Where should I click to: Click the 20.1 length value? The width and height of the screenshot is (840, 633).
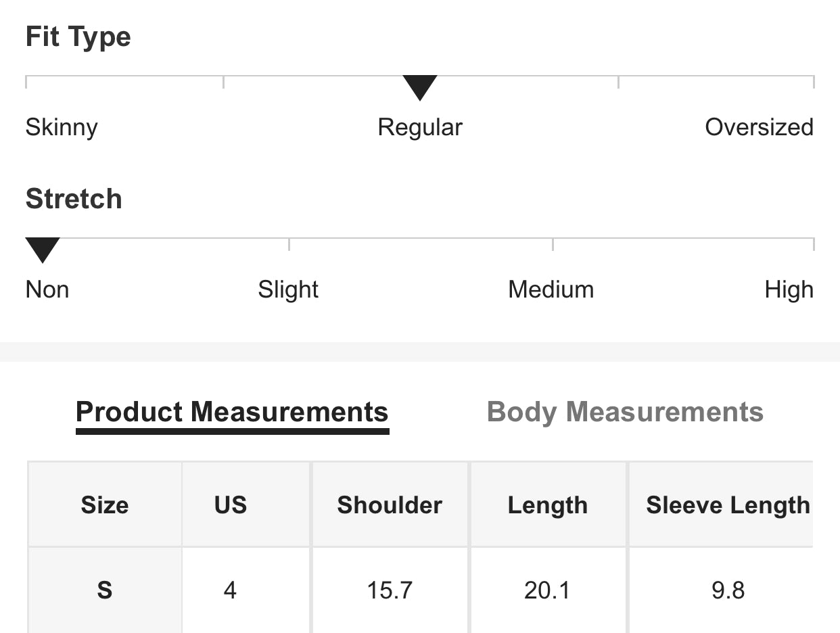[x=547, y=590]
